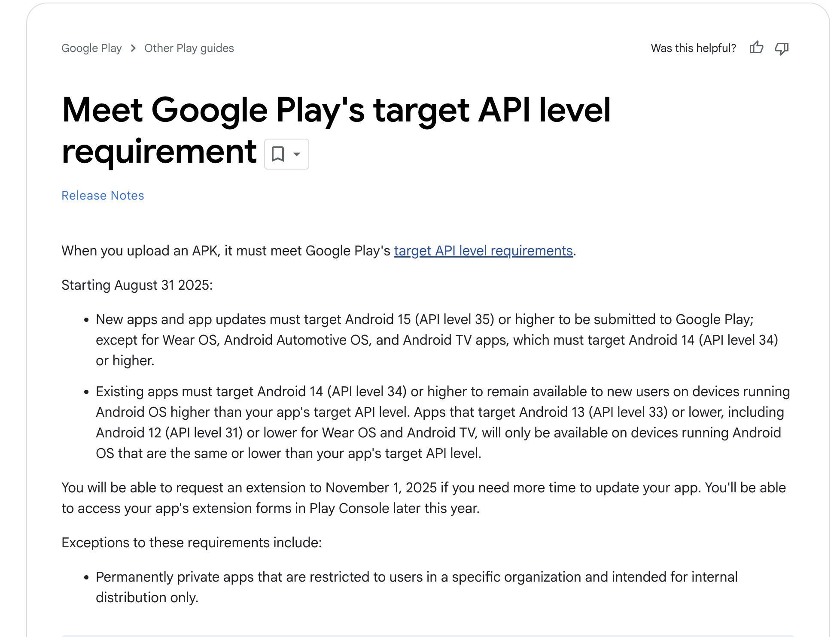The height and width of the screenshot is (637, 840).
Task: Click the word 'requirement' in the title
Action: click(x=159, y=152)
